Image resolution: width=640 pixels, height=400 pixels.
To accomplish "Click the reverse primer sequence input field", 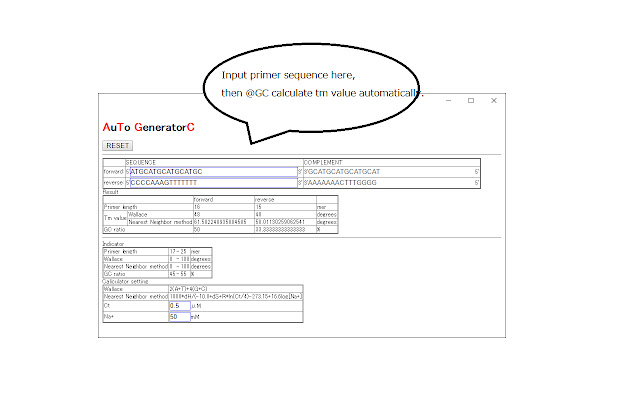I will 213,181.
